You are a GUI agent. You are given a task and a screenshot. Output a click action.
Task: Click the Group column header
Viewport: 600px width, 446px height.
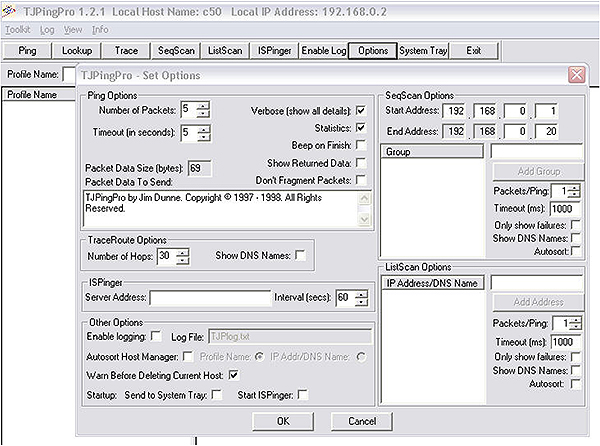[432, 152]
